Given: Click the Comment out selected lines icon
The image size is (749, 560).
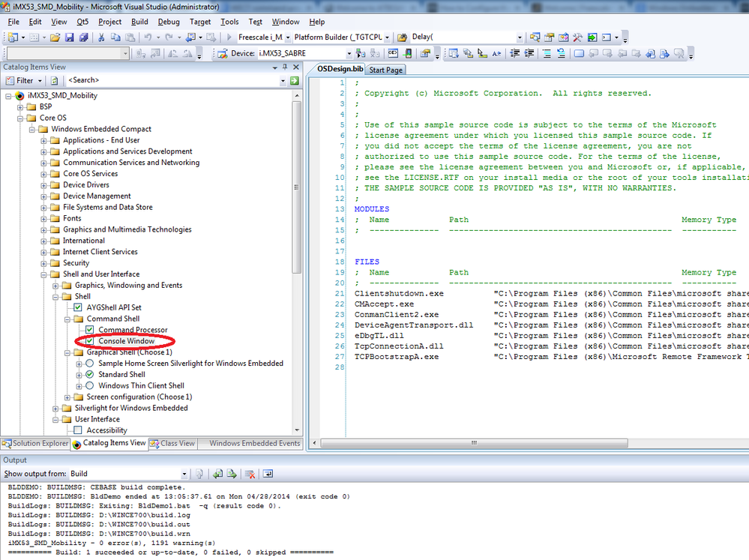Looking at the screenshot, I should (547, 53).
